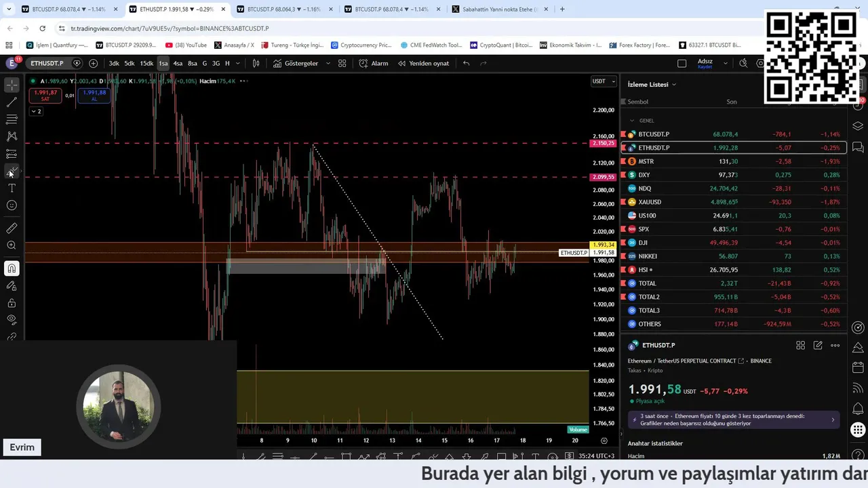Open the legend more options dots
Screen dimensions: 868x488
coord(243,81)
